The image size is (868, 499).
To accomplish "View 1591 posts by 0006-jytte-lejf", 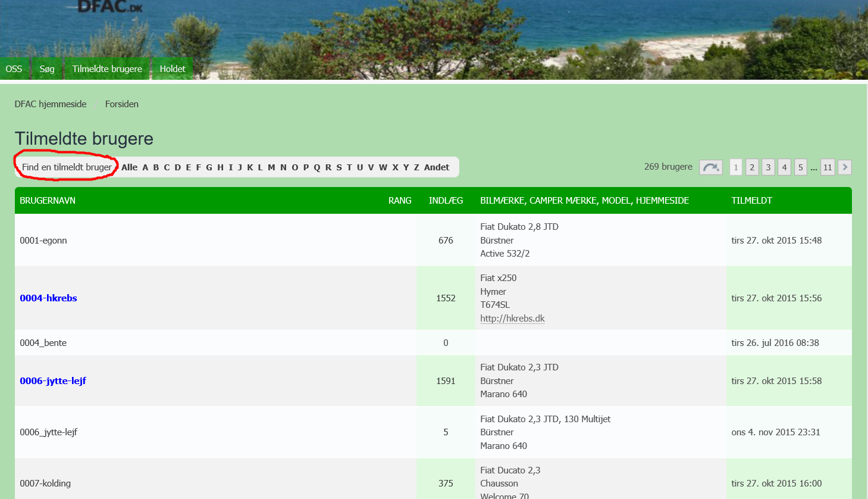I will tap(446, 381).
